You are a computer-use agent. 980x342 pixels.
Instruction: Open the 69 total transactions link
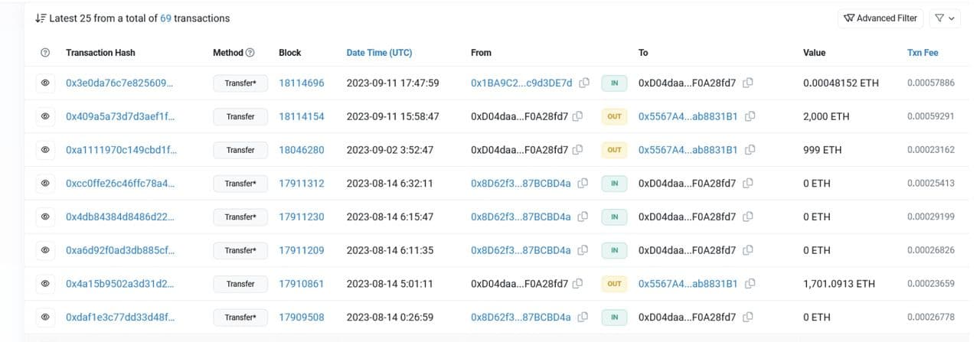(x=165, y=18)
